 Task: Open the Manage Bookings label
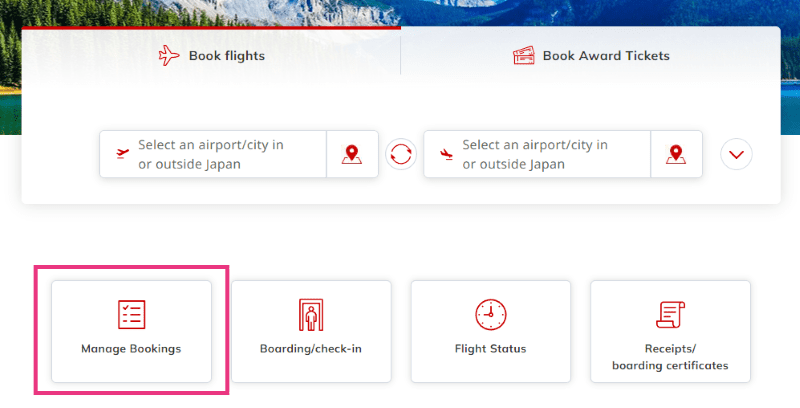tap(131, 349)
